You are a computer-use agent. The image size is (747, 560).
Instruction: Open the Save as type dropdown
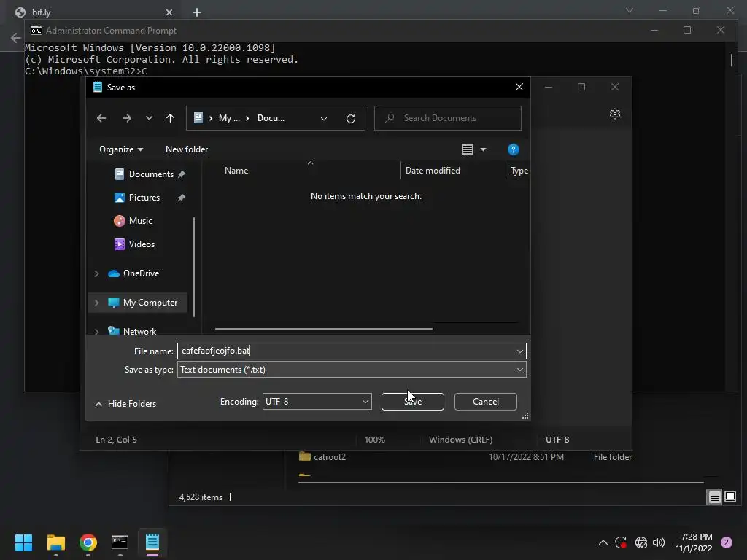[352, 370]
